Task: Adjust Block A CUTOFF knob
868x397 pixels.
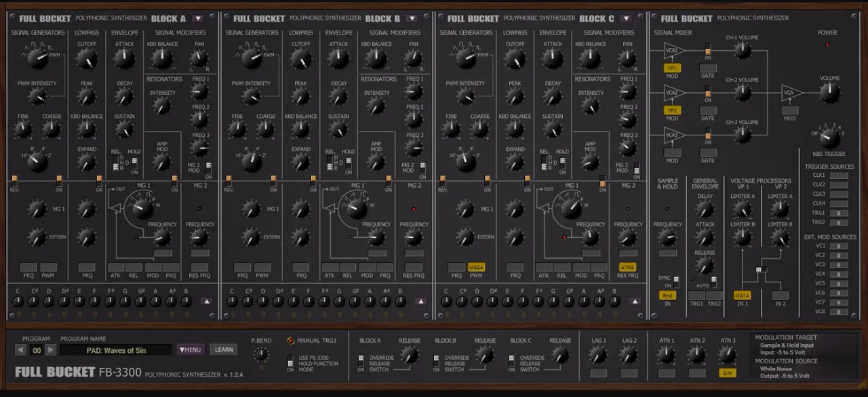Action: (x=87, y=59)
